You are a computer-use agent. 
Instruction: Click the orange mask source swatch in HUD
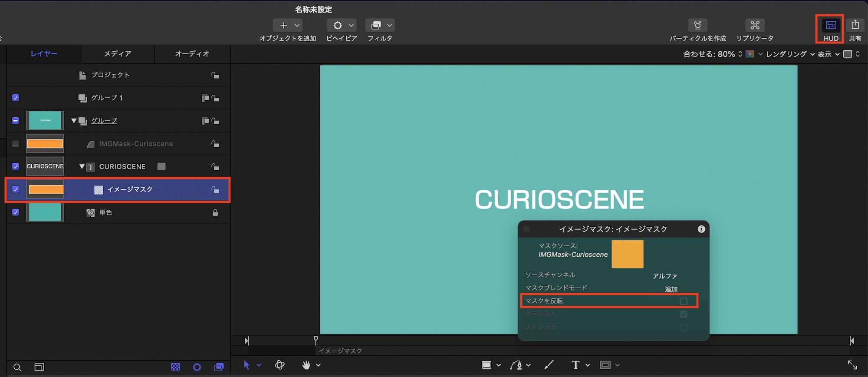pos(627,254)
